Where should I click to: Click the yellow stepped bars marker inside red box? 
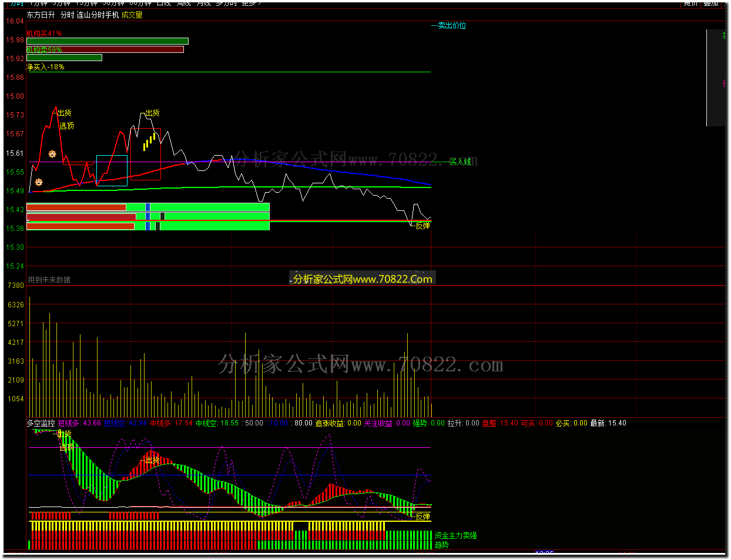click(149, 141)
